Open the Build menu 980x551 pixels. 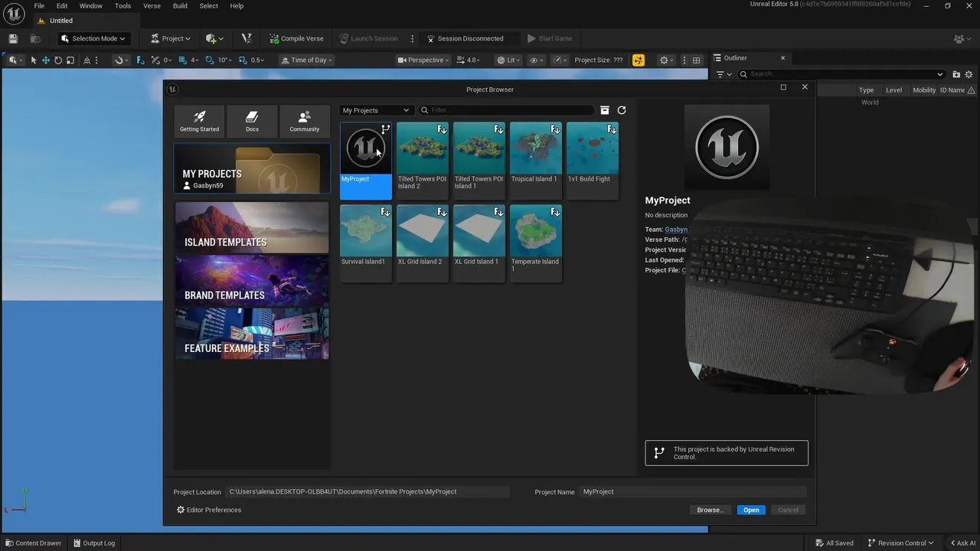(180, 5)
